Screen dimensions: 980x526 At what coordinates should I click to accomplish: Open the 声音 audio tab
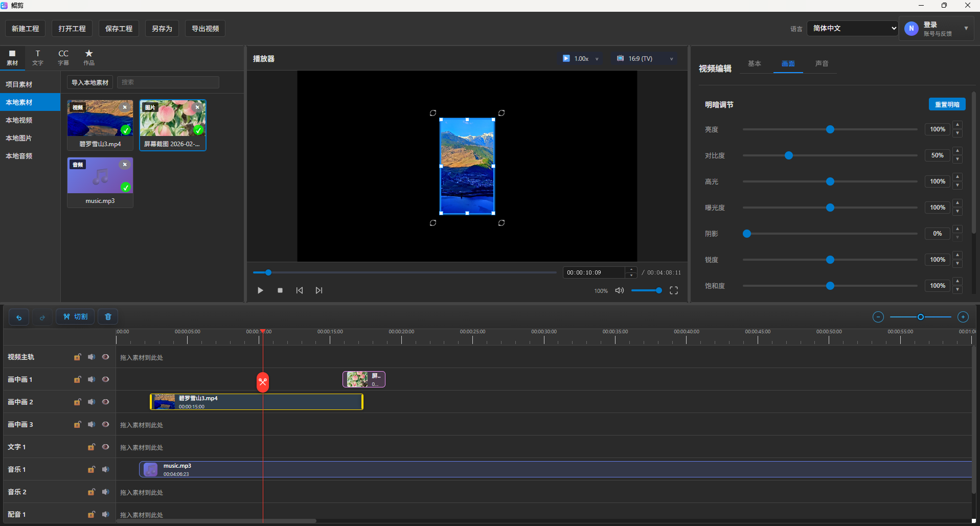822,64
